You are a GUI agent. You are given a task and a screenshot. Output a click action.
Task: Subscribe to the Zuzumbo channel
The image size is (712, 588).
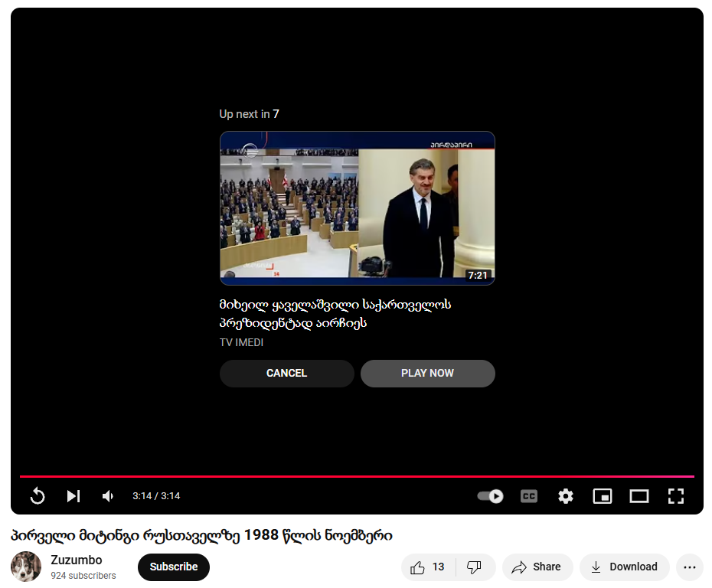point(174,567)
